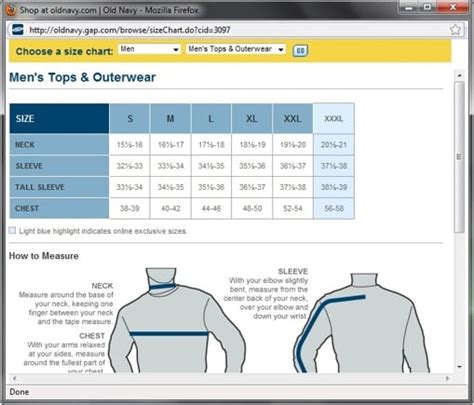
Task: Click the SLEEVE row label in table
Action: (x=59, y=166)
